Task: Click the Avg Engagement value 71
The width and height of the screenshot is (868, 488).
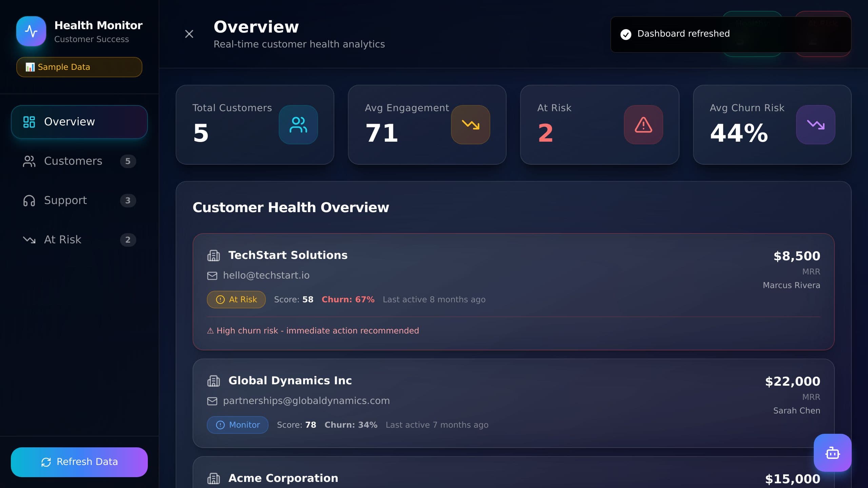Action: coord(382,133)
